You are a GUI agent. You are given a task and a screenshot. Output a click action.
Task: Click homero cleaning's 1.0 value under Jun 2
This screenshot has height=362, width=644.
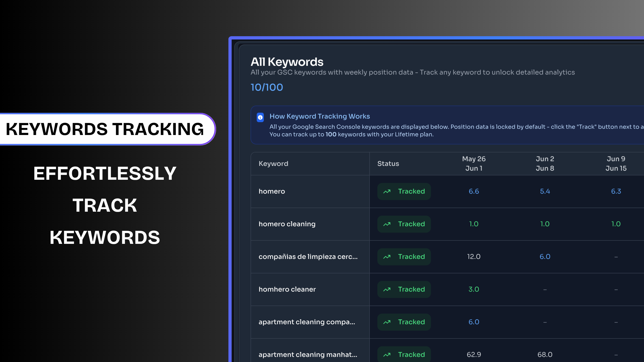(x=545, y=224)
